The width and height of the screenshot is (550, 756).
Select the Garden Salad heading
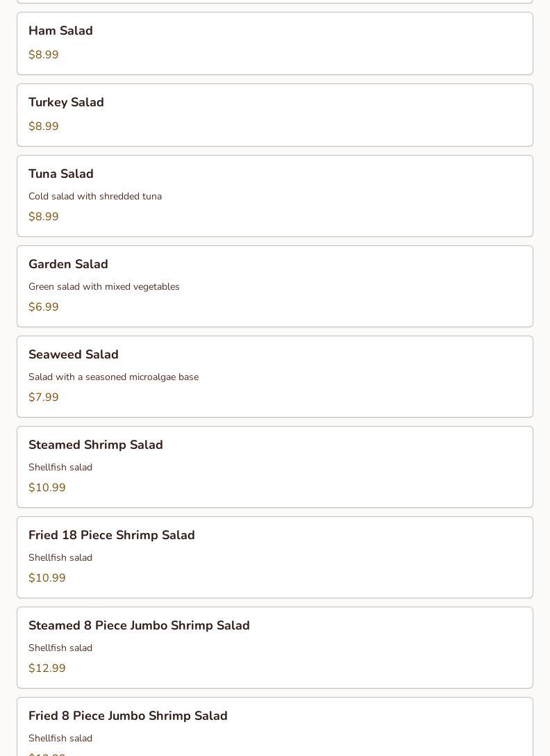coord(68,264)
